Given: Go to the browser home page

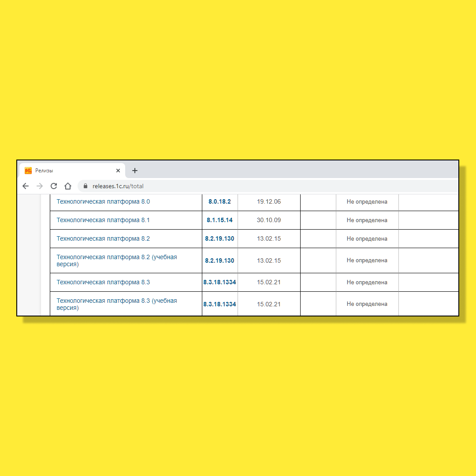Looking at the screenshot, I should (68, 186).
